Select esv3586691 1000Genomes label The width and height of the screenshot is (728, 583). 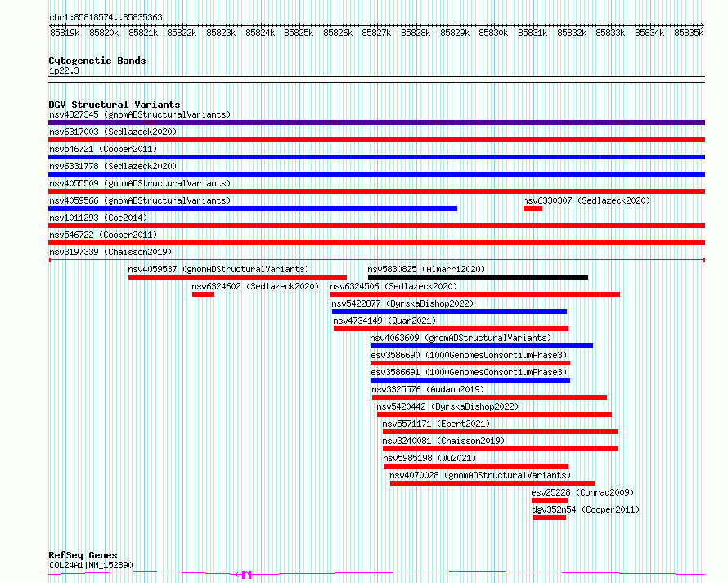(x=469, y=372)
